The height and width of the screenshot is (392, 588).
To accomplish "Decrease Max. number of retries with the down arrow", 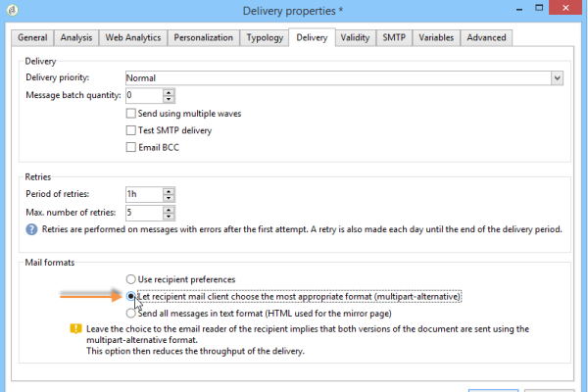I will tap(169, 216).
